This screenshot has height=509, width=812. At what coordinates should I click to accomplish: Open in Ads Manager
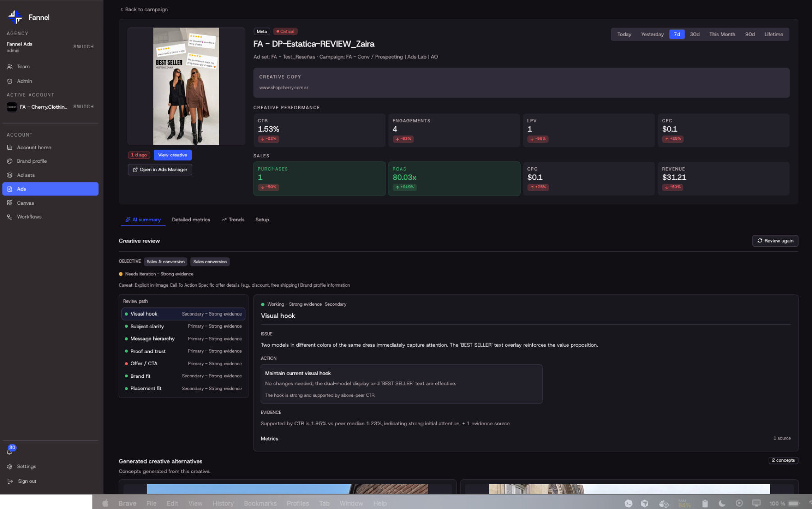pyautogui.click(x=160, y=170)
